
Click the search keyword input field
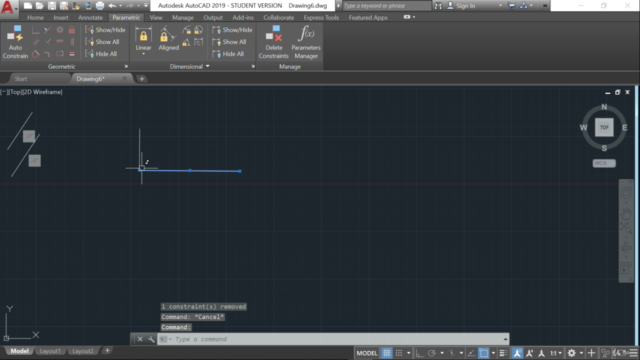coord(386,6)
